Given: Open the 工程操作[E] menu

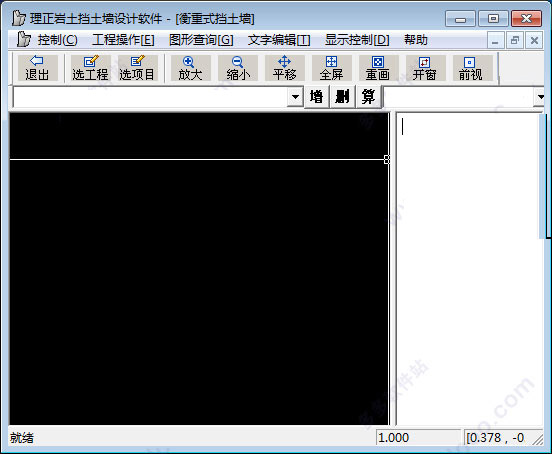Looking at the screenshot, I should 123,40.
